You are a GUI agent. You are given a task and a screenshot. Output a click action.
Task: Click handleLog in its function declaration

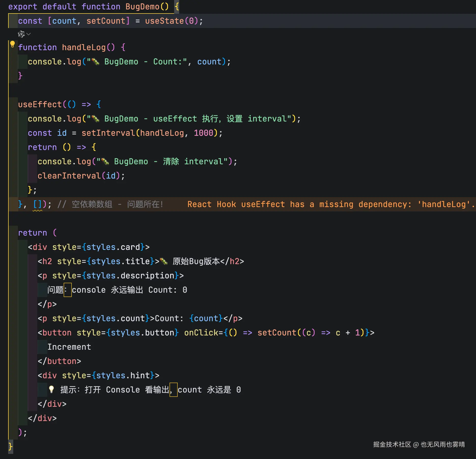[x=84, y=47]
